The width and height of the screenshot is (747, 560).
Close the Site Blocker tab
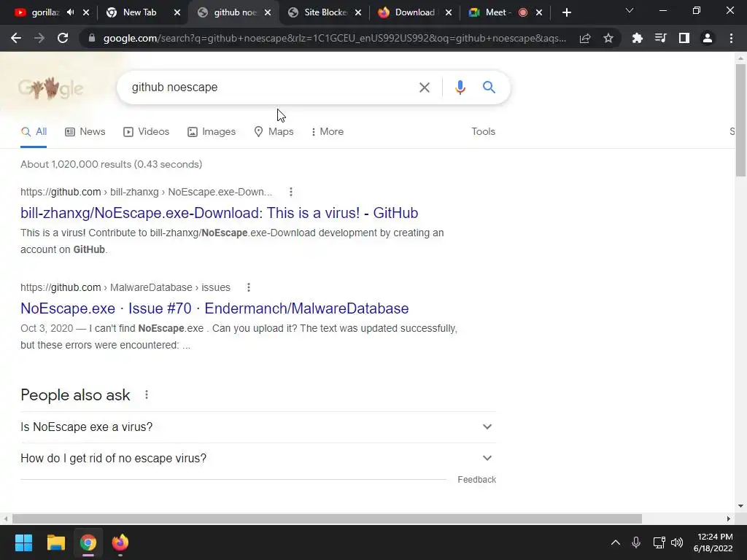click(358, 12)
